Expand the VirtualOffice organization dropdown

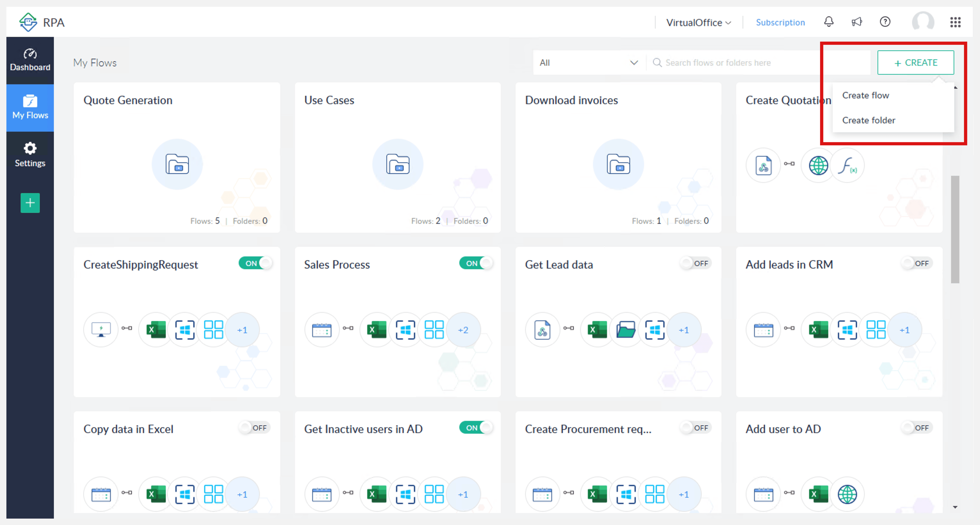(x=699, y=22)
